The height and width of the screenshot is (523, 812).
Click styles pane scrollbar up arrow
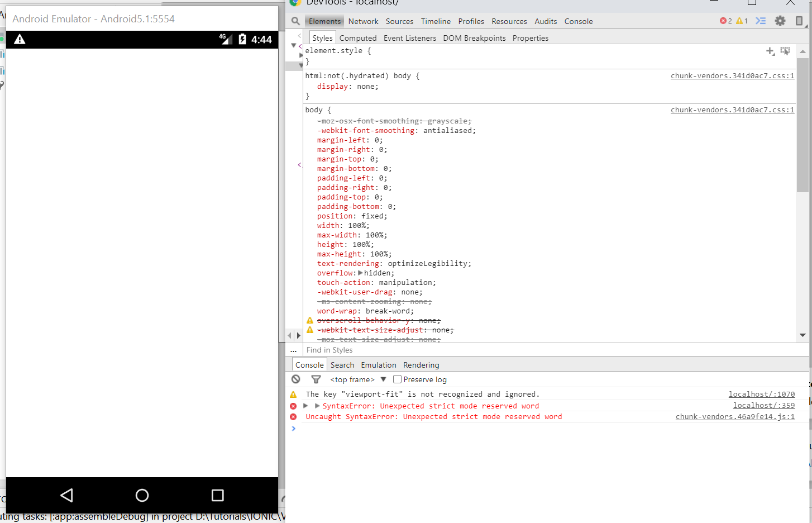[803, 51]
